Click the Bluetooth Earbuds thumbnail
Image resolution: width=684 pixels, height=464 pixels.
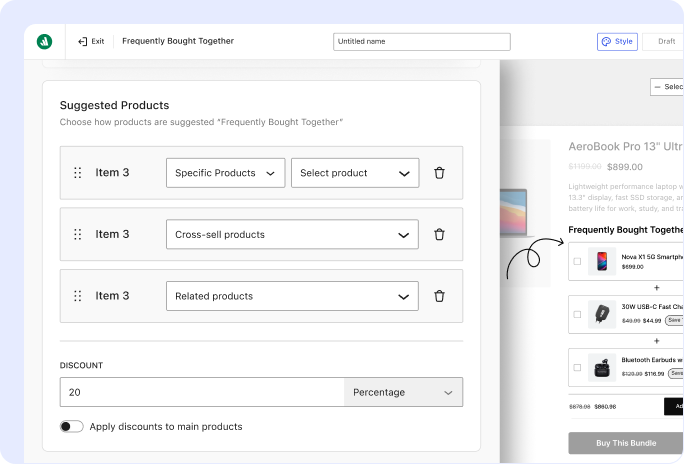pyautogui.click(x=602, y=368)
